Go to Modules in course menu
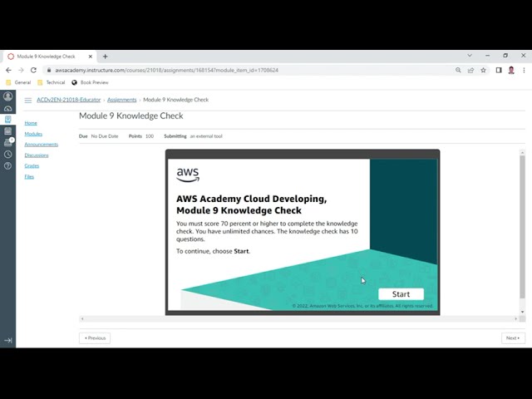Viewport: 532px width, 399px height. point(33,134)
